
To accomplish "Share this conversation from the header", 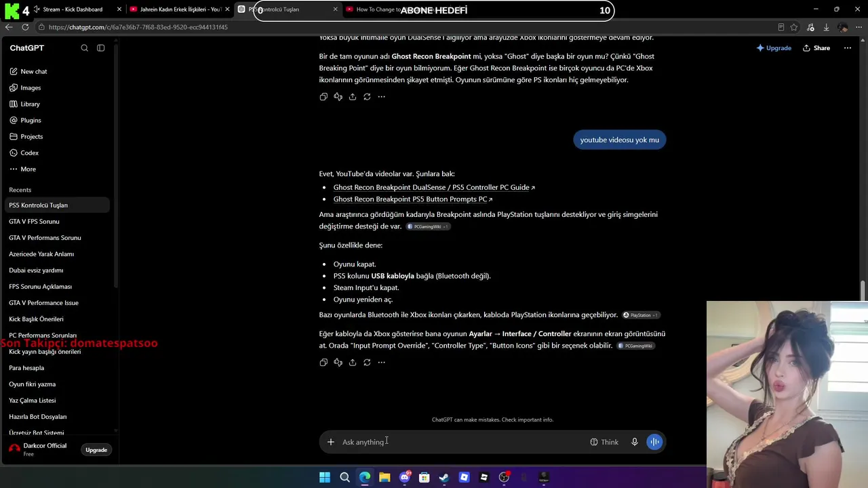I will point(816,48).
